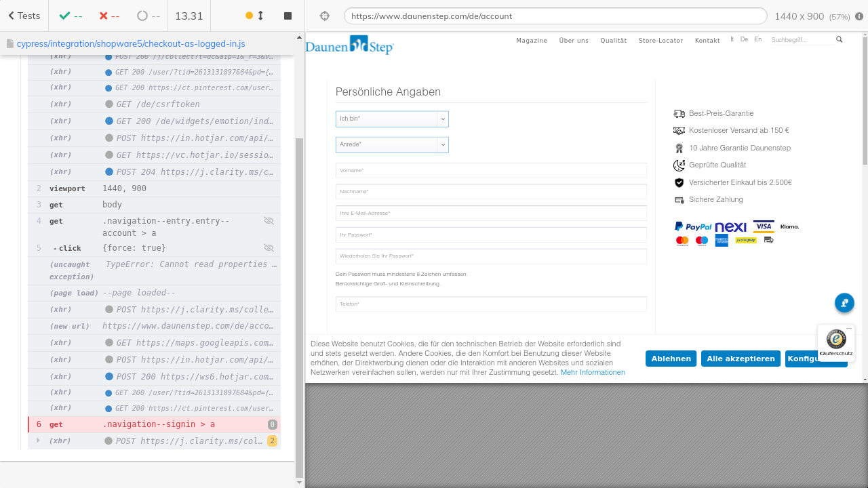Click the PayPal payment logo
The height and width of the screenshot is (488, 868).
[693, 227]
